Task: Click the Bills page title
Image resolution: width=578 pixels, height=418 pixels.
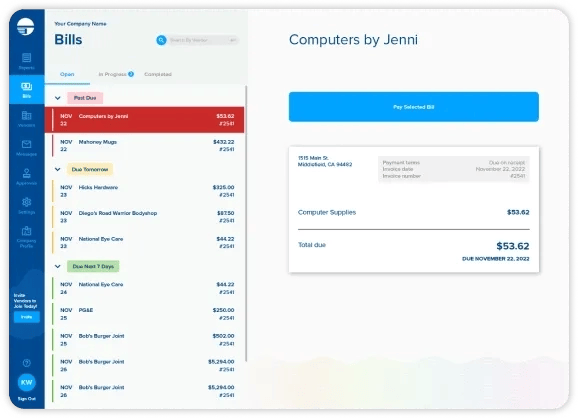Action: tap(68, 40)
